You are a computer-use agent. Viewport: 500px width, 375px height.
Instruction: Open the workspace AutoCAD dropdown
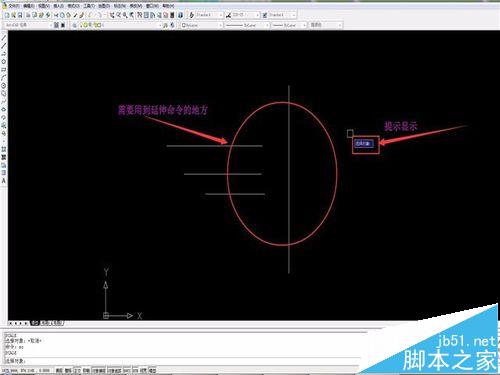[28, 25]
